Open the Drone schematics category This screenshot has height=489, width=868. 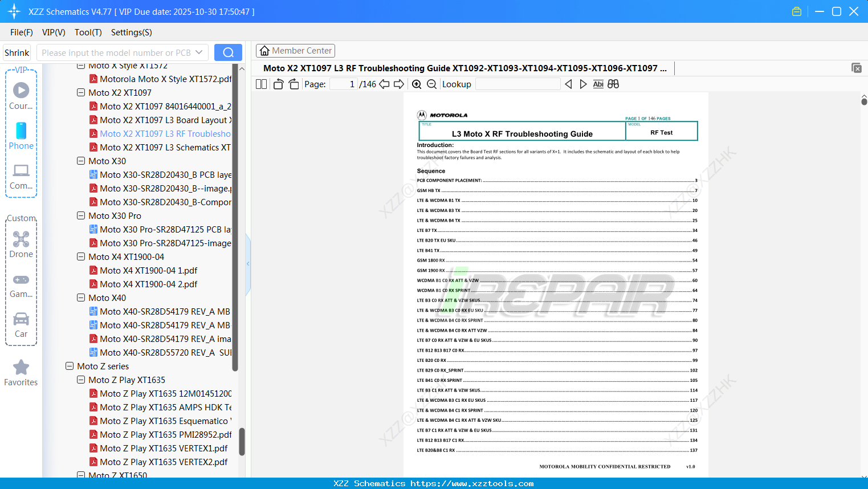(x=21, y=244)
